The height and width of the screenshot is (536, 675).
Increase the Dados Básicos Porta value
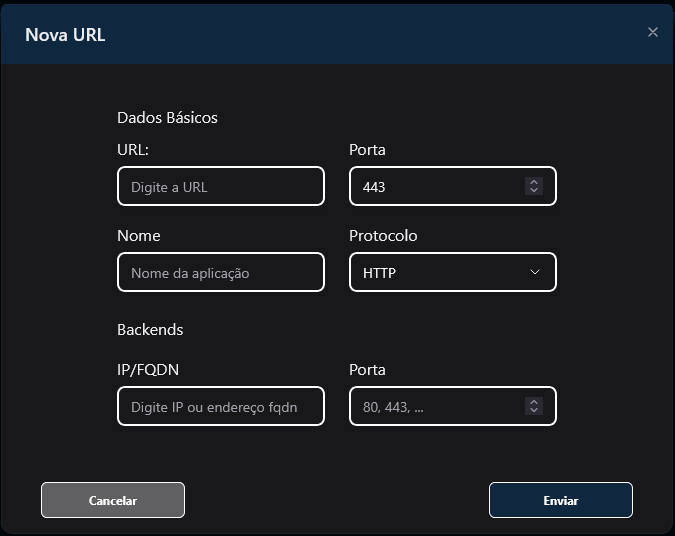point(534,182)
